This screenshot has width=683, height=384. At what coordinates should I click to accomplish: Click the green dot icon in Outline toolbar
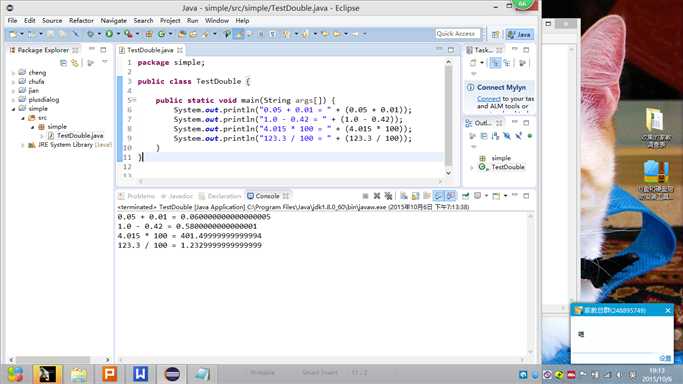(530, 136)
